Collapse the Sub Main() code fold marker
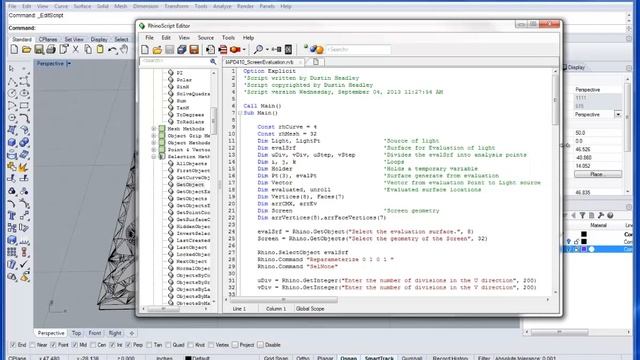640x360 pixels. [240, 113]
